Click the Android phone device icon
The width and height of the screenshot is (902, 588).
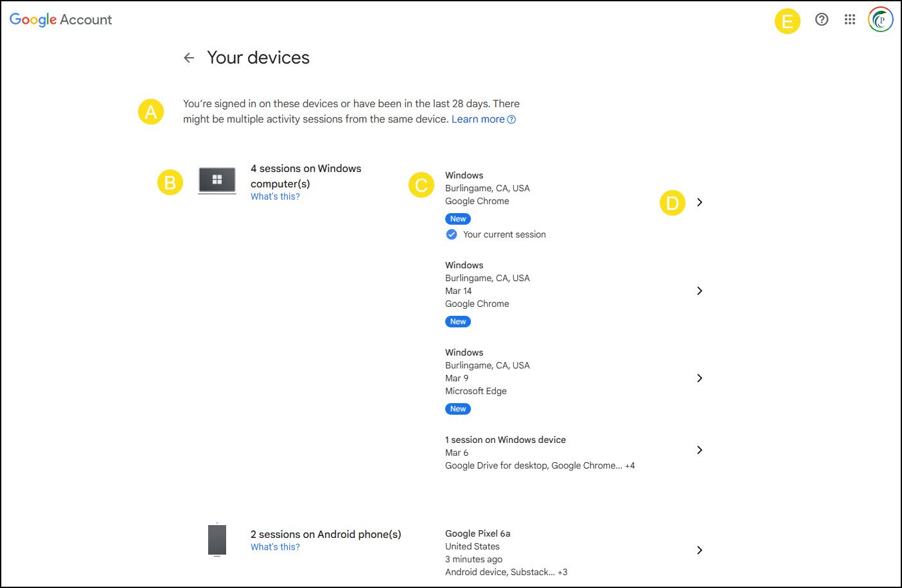pyautogui.click(x=217, y=539)
